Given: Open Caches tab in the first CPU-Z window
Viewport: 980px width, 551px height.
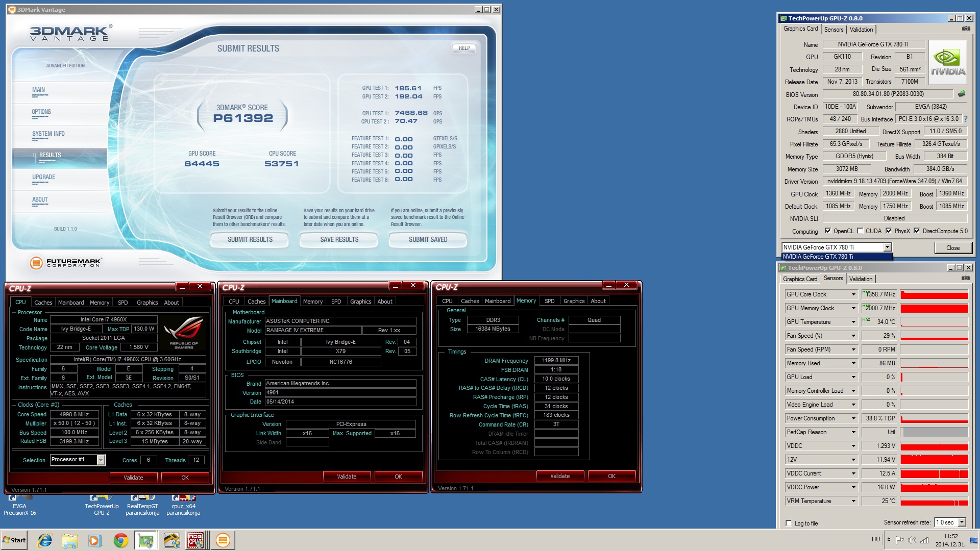Looking at the screenshot, I should 43,303.
